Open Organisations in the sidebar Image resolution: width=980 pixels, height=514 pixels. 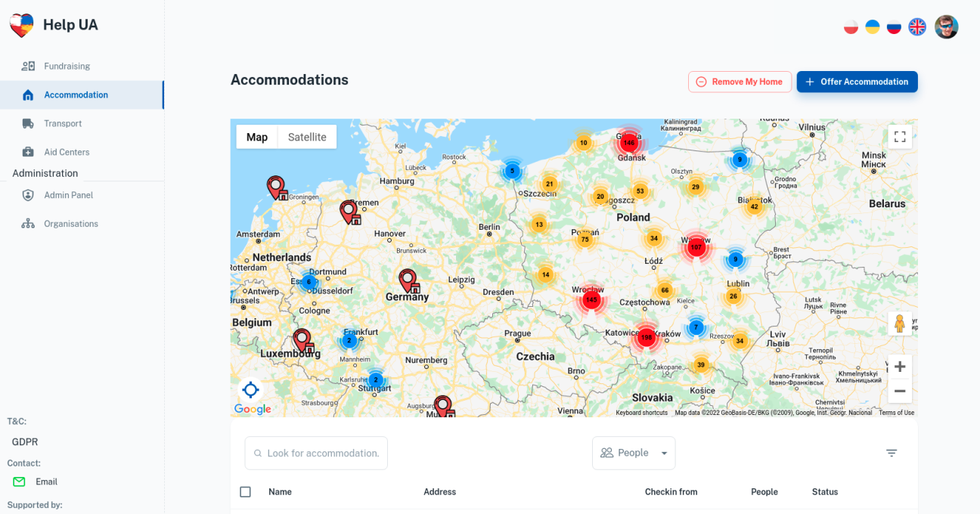(x=82, y=224)
